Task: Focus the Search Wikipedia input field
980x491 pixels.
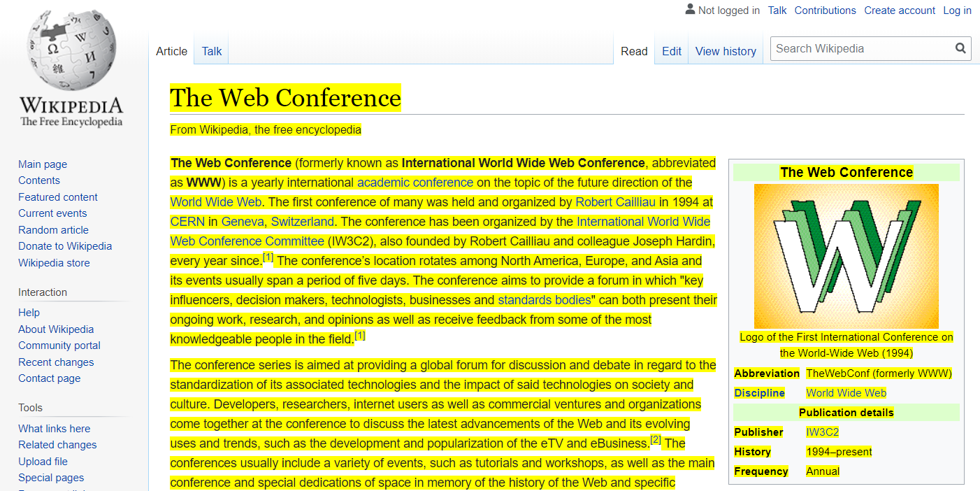Action: (860, 48)
